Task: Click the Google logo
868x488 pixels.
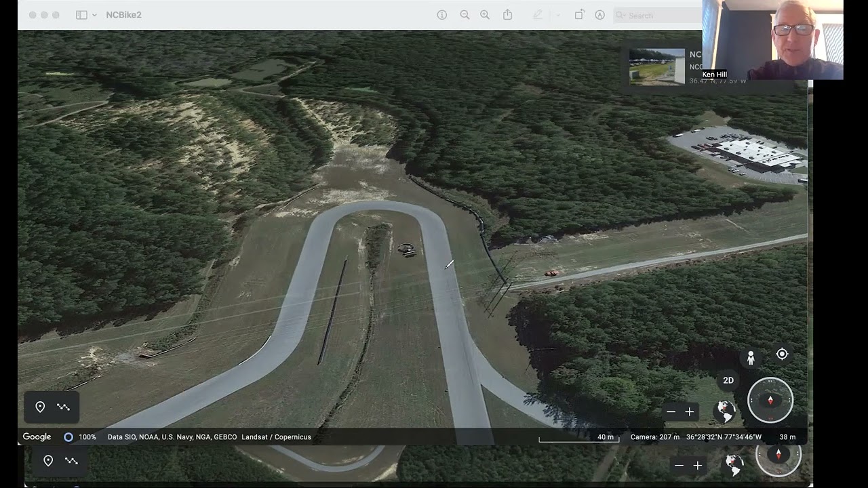Action: 37,437
